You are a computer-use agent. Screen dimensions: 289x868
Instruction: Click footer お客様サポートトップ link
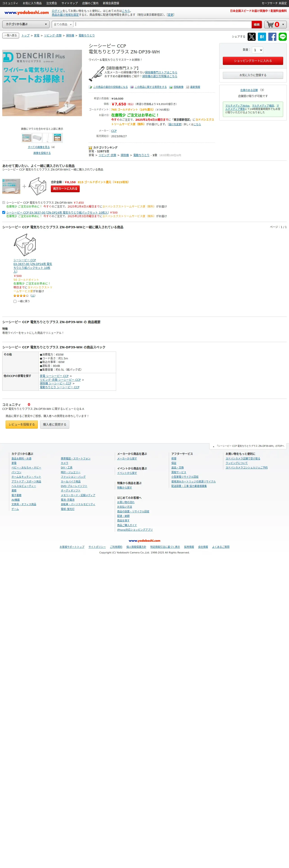tap(72, 547)
